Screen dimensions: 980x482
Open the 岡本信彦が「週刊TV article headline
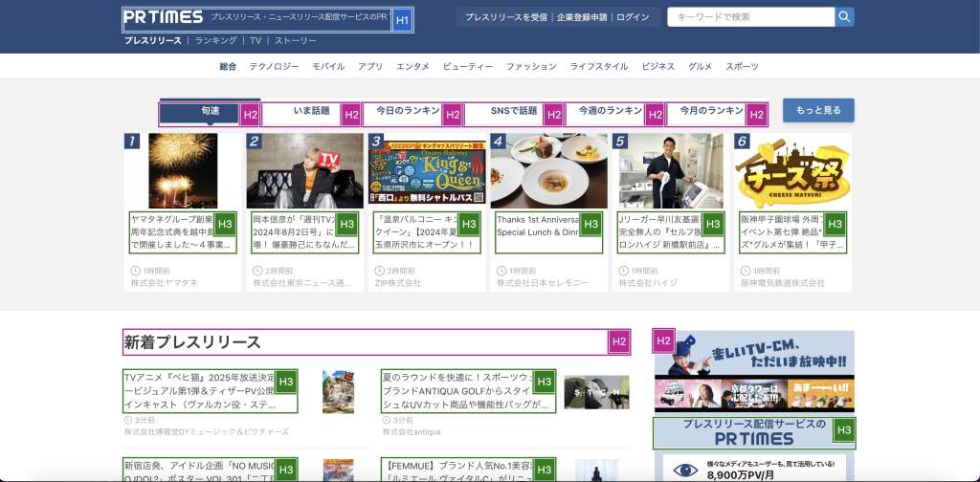[x=305, y=232]
